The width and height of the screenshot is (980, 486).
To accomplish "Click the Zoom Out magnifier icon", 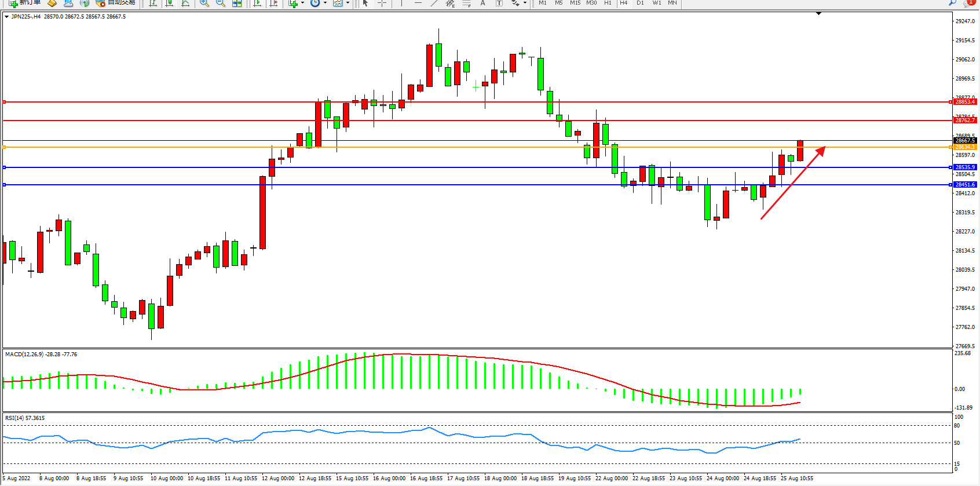I will [221, 3].
